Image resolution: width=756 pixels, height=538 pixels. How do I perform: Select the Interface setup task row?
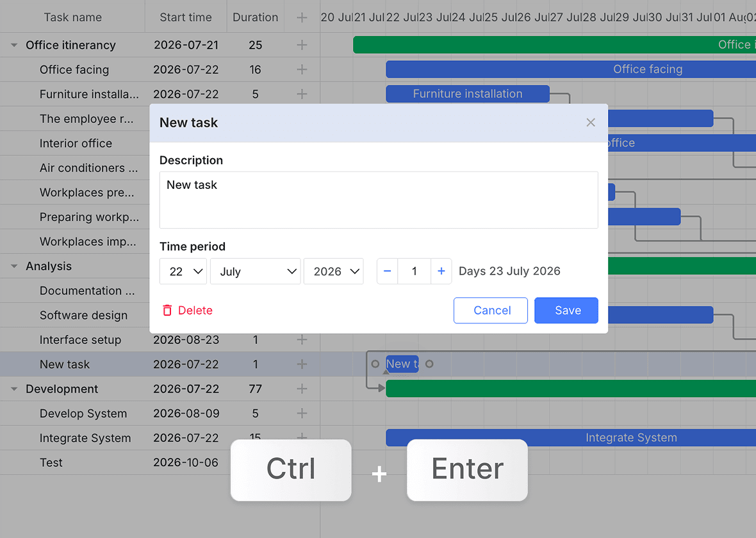(x=160, y=340)
